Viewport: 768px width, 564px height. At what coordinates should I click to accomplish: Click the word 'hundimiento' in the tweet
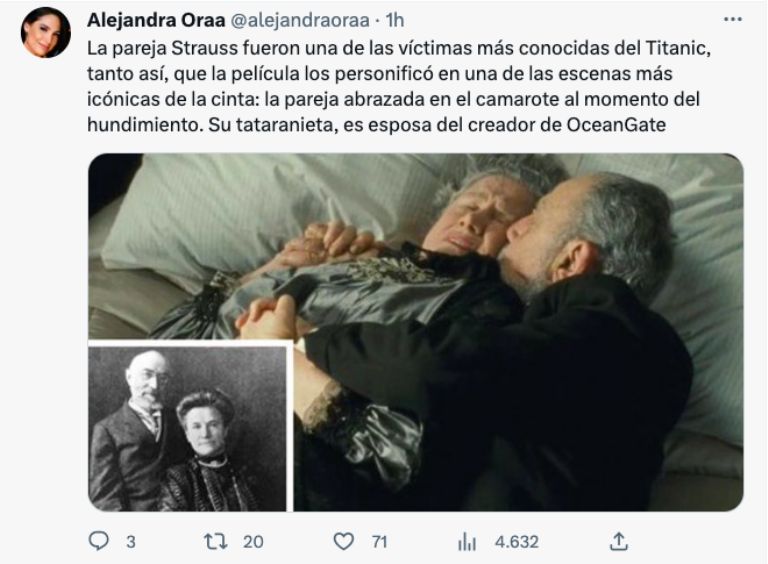(x=145, y=125)
